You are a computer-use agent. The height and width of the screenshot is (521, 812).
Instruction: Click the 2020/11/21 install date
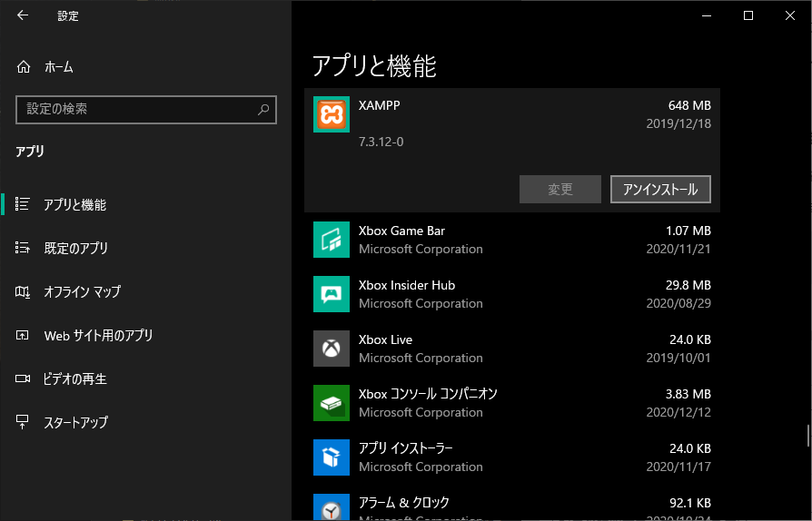click(x=678, y=249)
